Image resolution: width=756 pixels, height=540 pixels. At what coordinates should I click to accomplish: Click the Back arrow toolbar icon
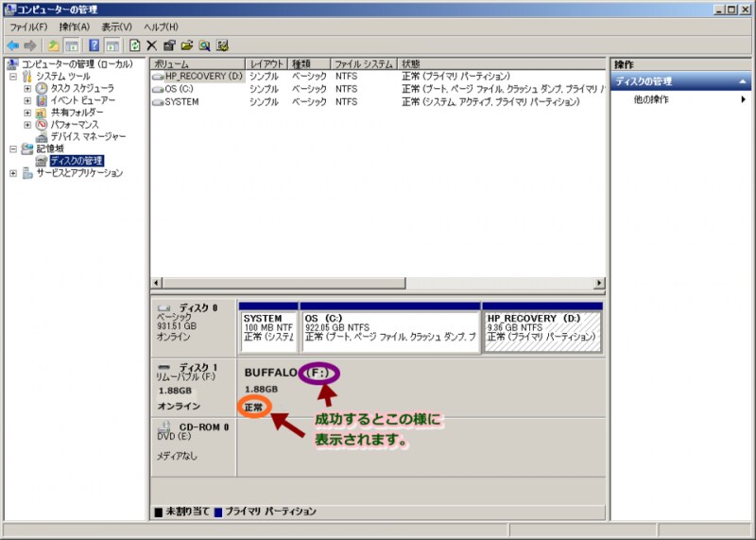pyautogui.click(x=12, y=45)
